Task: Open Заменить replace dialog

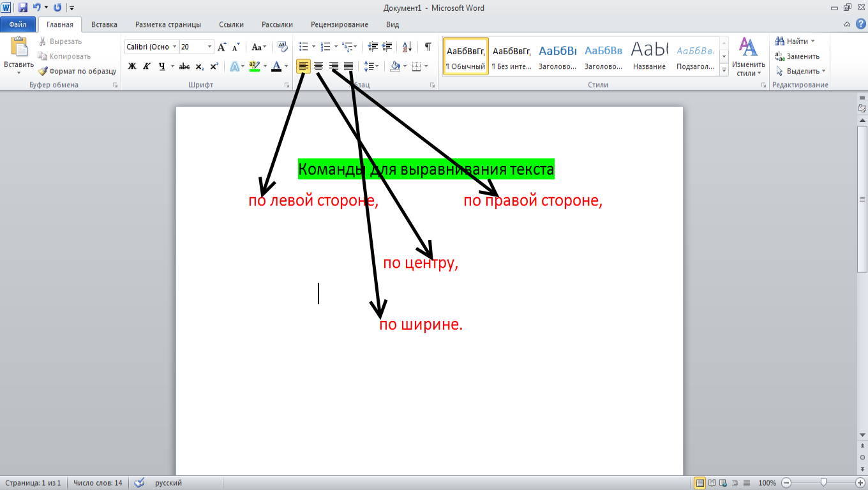Action: tap(797, 56)
